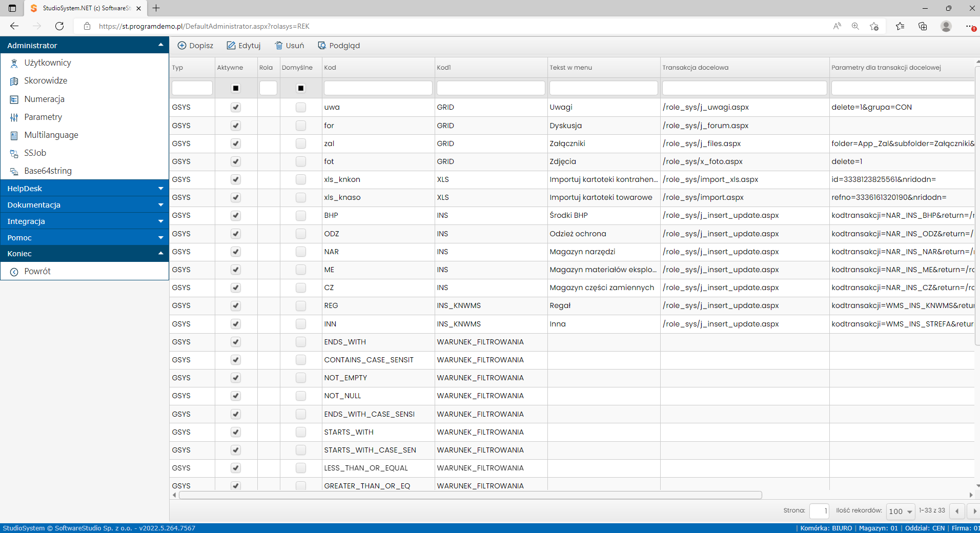Toggle Domyślne checkbox for uwa row
This screenshot has width=980, height=533.
tap(301, 107)
